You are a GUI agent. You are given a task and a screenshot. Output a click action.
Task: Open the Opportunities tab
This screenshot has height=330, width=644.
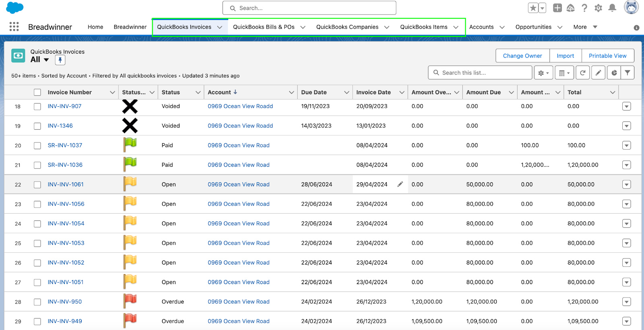pyautogui.click(x=533, y=27)
